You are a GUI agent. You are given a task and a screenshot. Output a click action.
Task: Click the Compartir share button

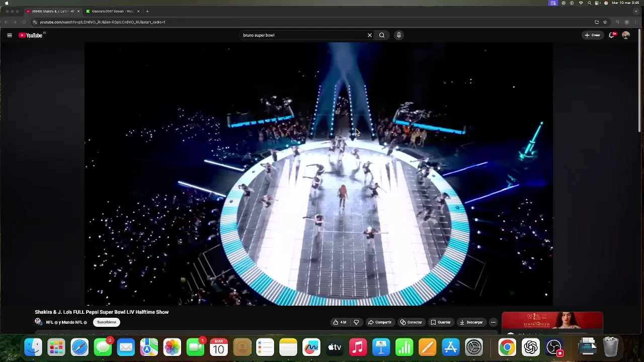[x=380, y=322]
